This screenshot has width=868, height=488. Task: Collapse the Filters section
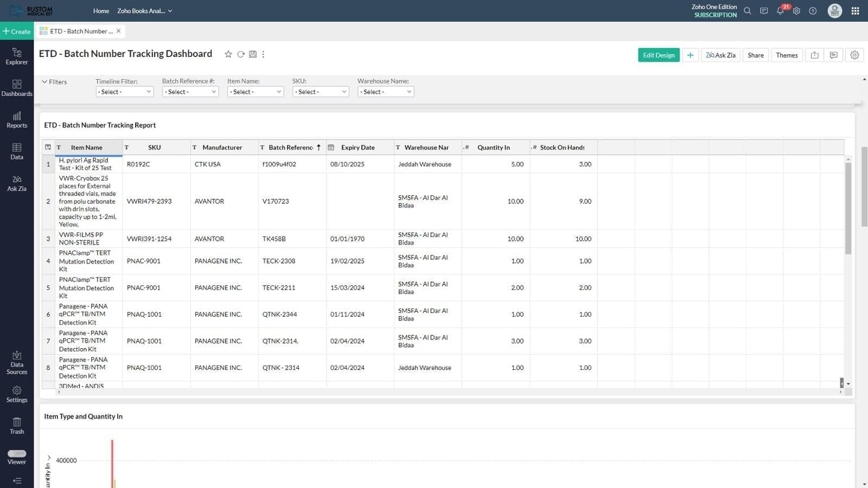click(x=54, y=82)
